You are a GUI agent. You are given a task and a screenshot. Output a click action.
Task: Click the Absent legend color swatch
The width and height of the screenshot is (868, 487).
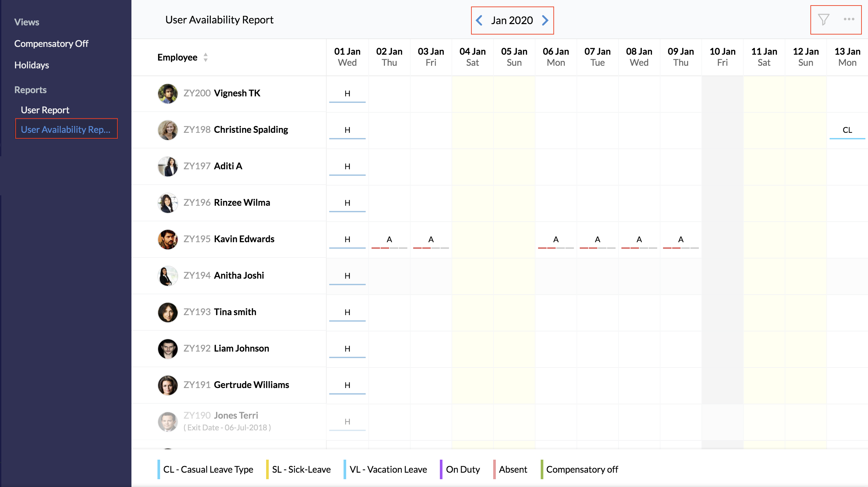[x=494, y=469]
